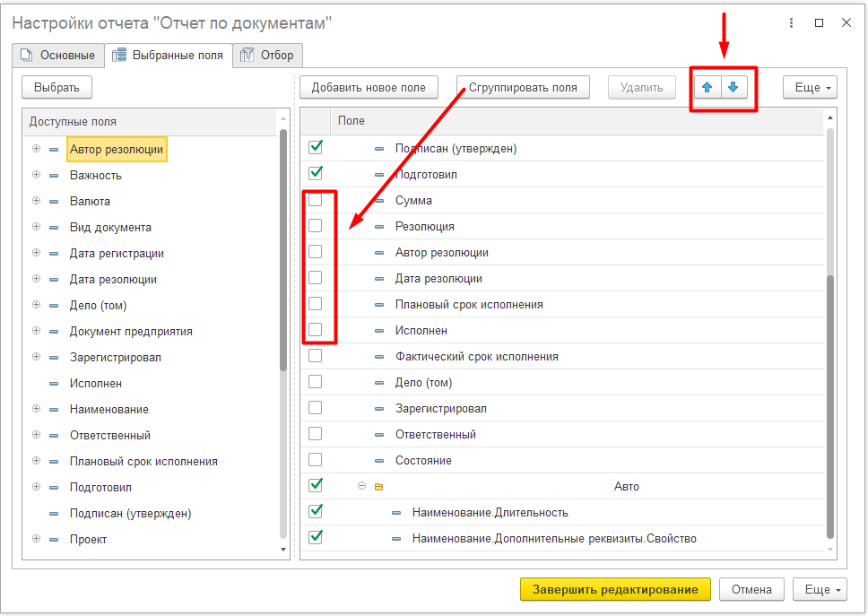
Task: Select the Состояние row in selected fields
Action: (562, 461)
